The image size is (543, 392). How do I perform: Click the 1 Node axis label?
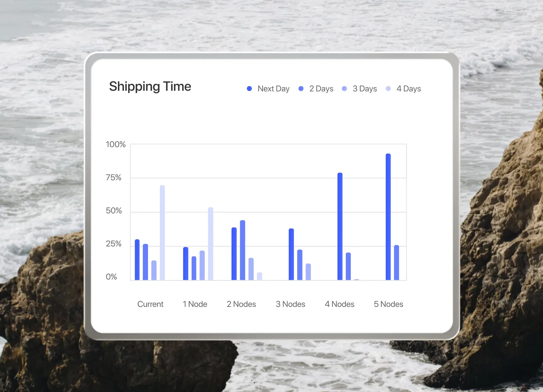(195, 304)
